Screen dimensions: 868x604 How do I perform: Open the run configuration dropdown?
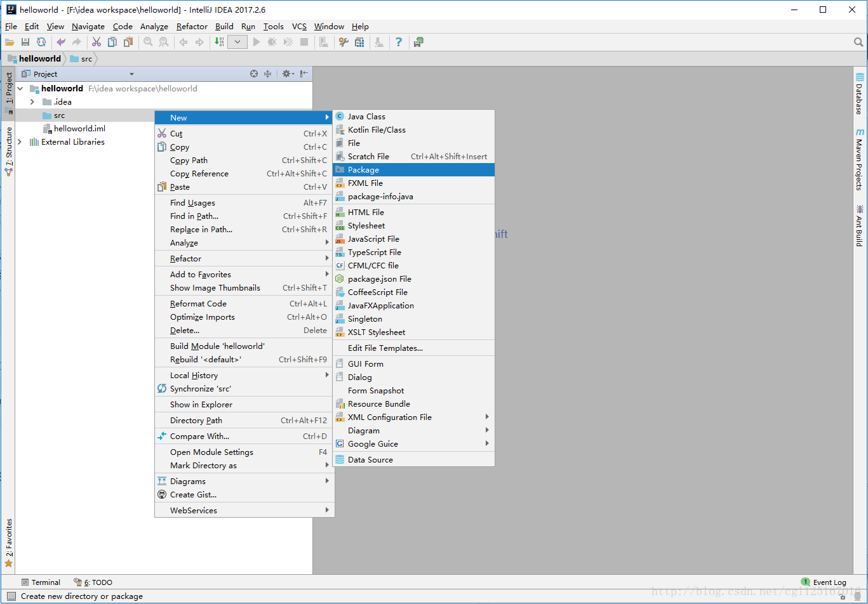click(237, 42)
